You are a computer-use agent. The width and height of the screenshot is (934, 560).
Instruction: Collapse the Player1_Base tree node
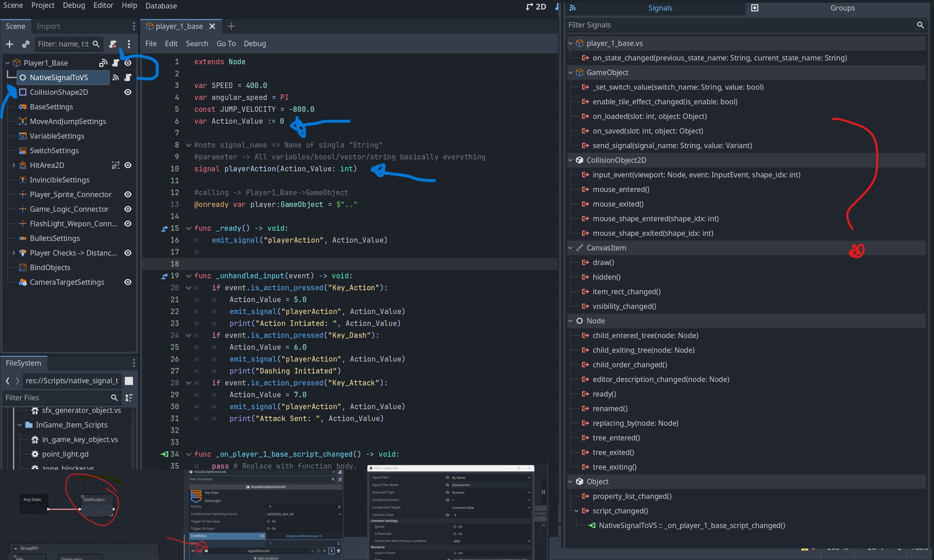(7, 63)
